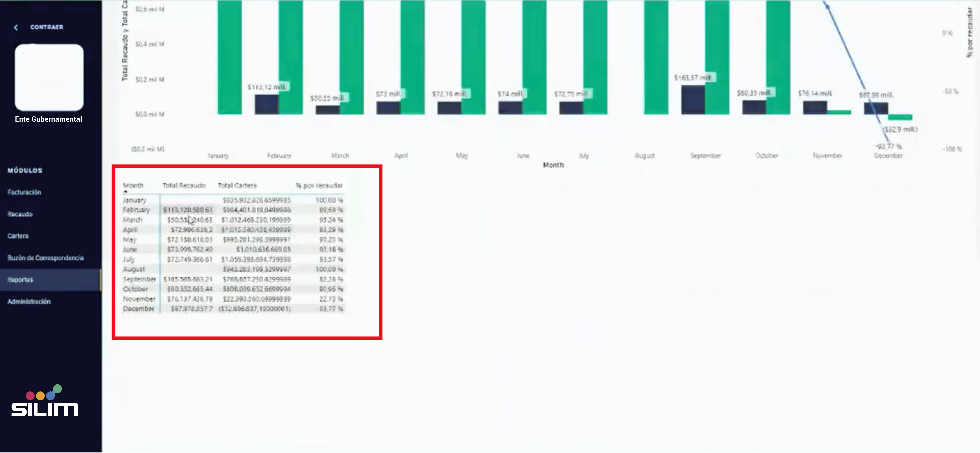This screenshot has height=453, width=980.
Task: Select the March row month cell
Action: [x=132, y=220]
